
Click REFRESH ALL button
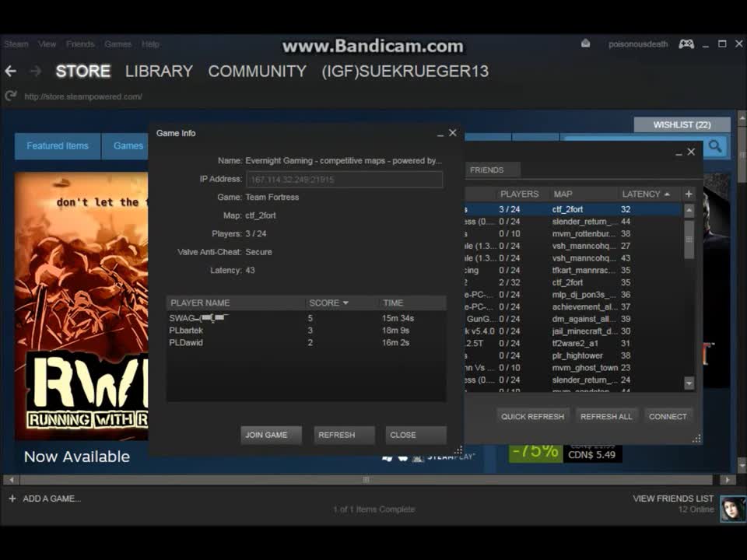pos(606,416)
